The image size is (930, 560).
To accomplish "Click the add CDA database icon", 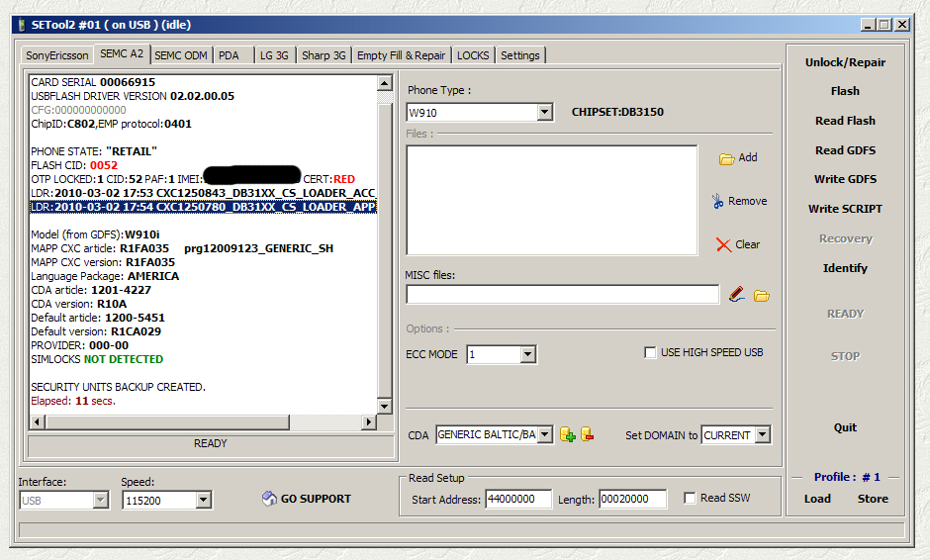I will tap(568, 434).
